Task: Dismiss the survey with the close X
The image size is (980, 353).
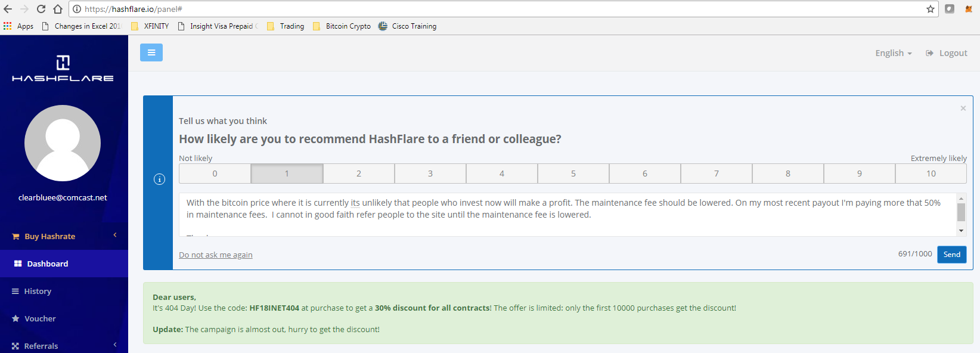Action: click(x=963, y=108)
